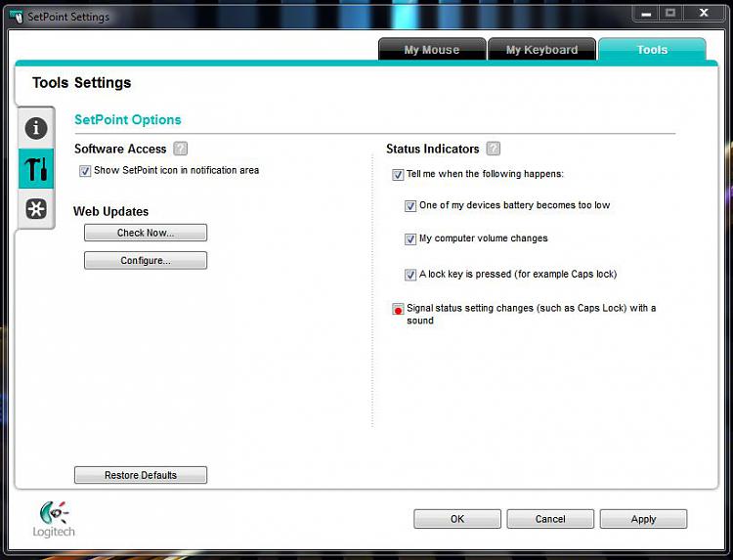Maximize the SetPoint Settings window
Screen dimensions: 733x560
(670, 13)
